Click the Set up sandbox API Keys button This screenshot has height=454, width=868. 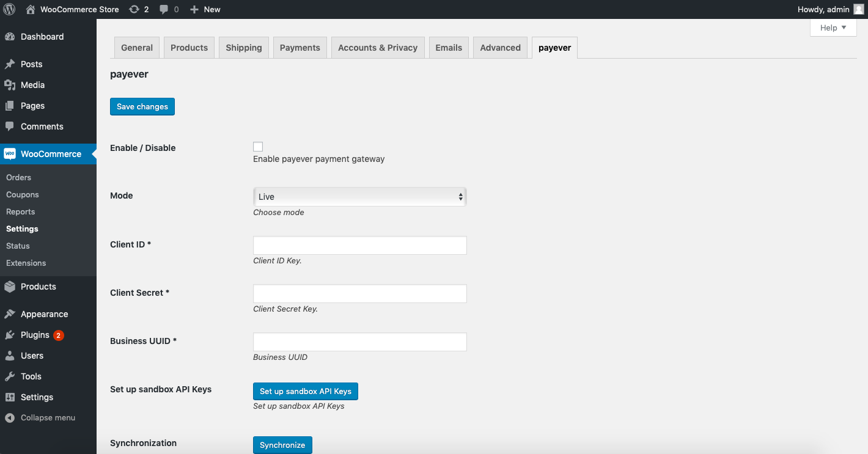[306, 391]
